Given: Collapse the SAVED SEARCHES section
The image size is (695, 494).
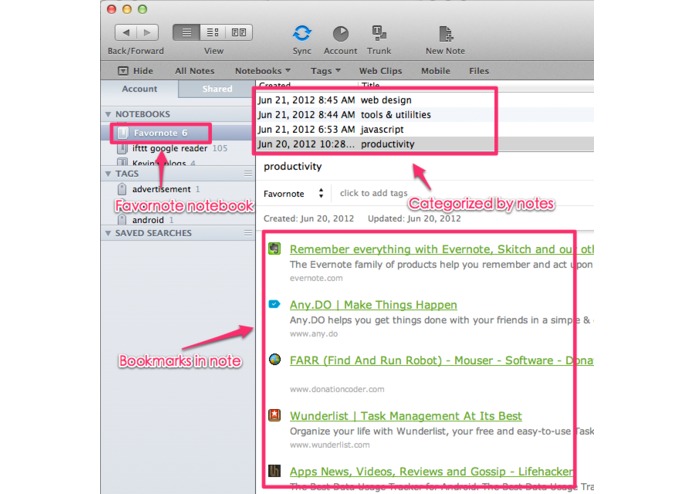Looking at the screenshot, I should click(108, 233).
